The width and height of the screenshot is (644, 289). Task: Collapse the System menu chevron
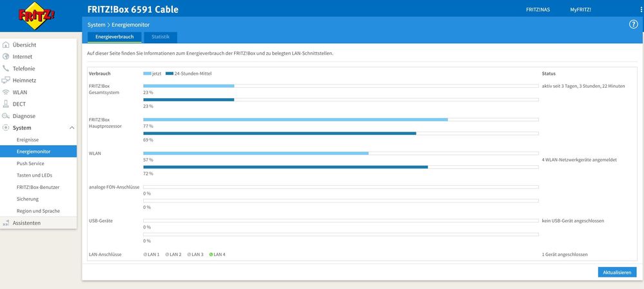72,128
